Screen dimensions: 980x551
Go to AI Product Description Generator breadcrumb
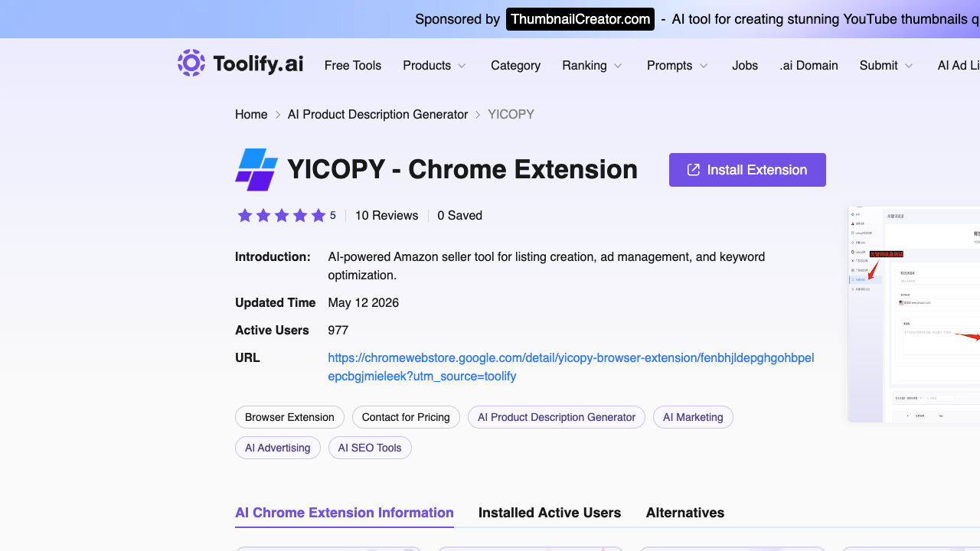[377, 115]
